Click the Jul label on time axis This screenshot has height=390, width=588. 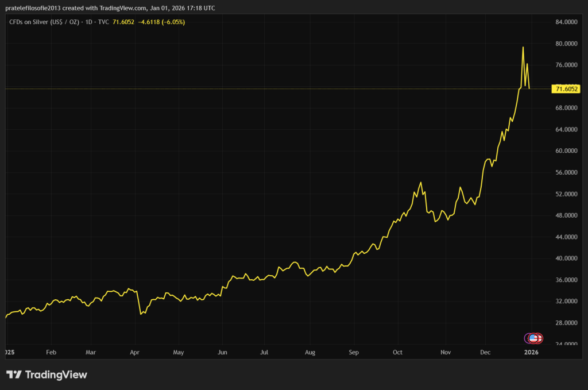[264, 352]
